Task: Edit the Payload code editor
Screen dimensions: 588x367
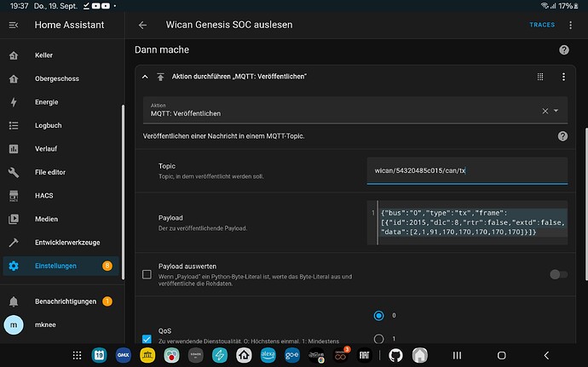Action: 467,222
